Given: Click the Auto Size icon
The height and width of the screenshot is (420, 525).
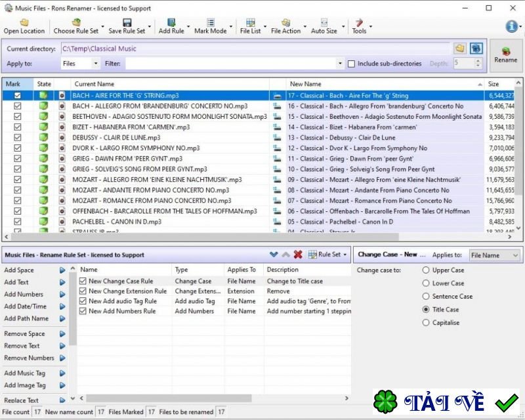Looking at the screenshot, I should click(x=324, y=23).
